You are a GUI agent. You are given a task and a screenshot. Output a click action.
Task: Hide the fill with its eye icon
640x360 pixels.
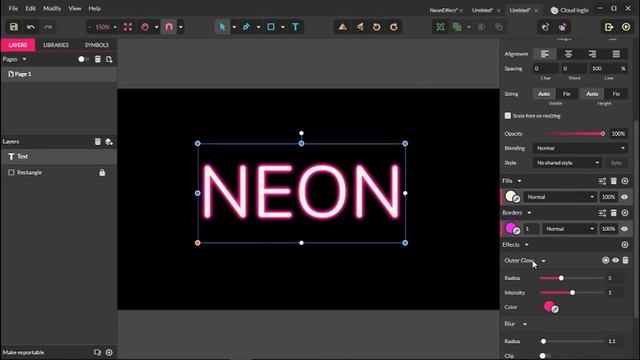[x=624, y=197]
